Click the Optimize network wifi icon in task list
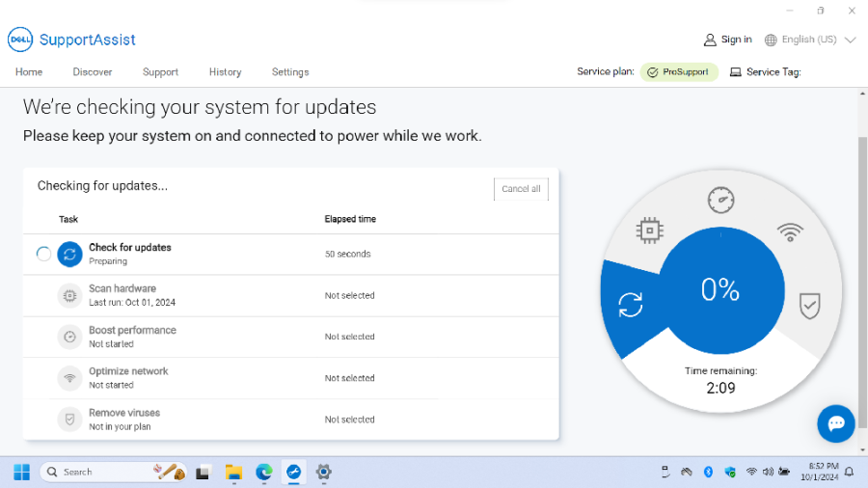 pyautogui.click(x=69, y=378)
